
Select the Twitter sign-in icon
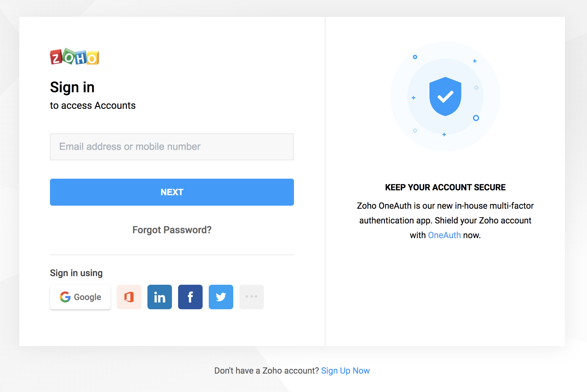coord(221,297)
